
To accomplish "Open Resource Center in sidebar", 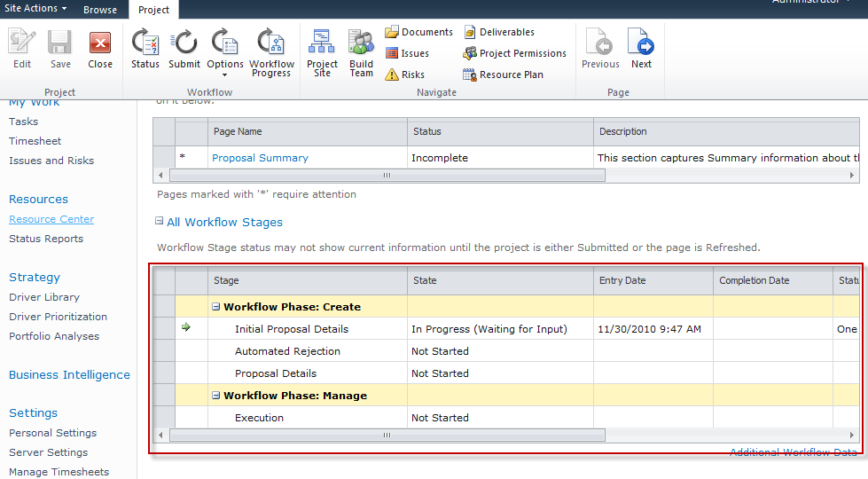I will 51,219.
